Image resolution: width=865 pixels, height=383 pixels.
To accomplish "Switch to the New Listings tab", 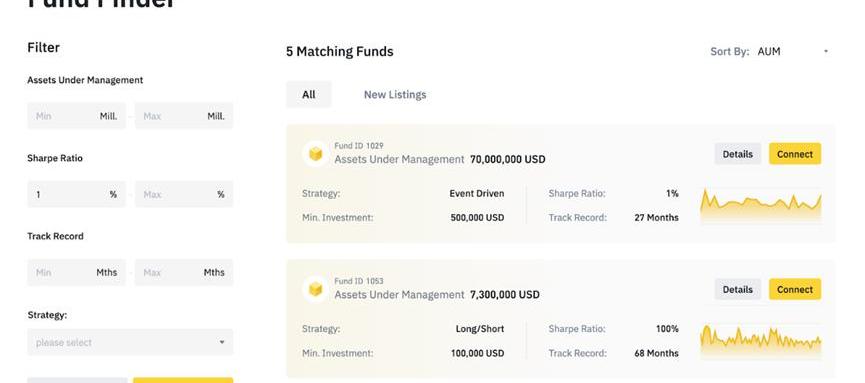I will (395, 94).
